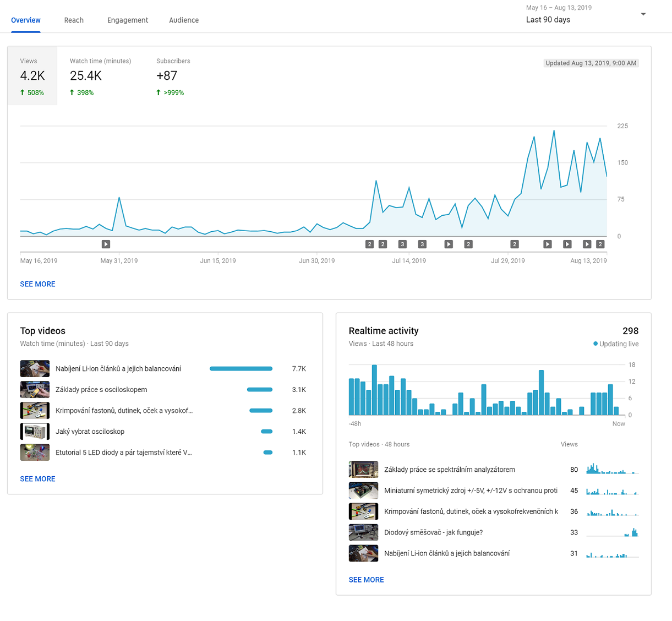Open thumbnail for Základy práce s osciloskopem
This screenshot has height=621, width=672.
(35, 390)
